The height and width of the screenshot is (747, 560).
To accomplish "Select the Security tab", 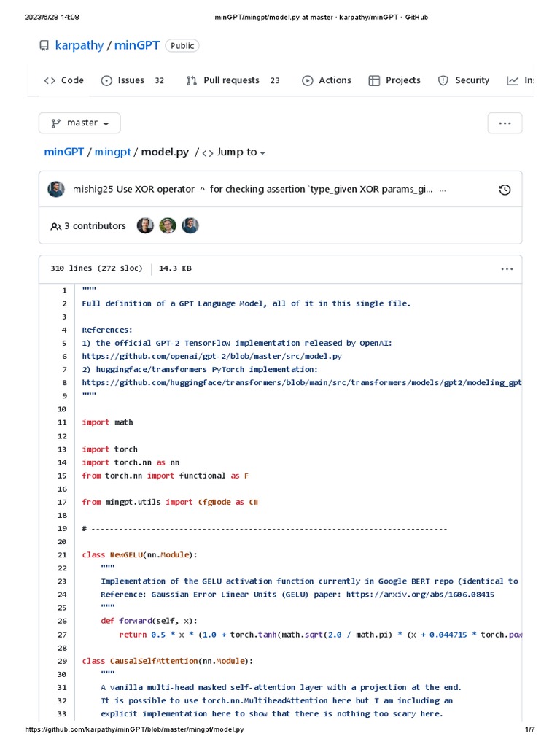I will click(464, 80).
